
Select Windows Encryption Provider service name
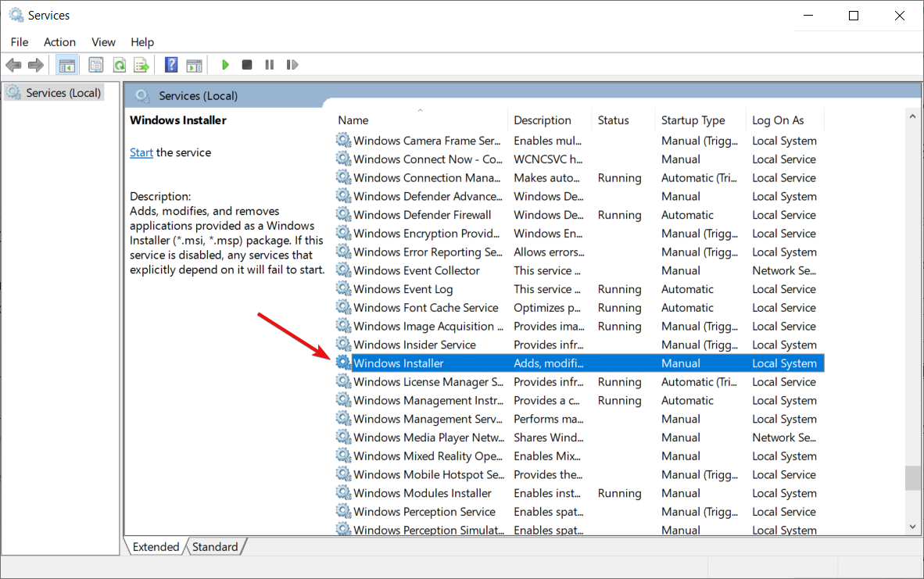click(427, 234)
